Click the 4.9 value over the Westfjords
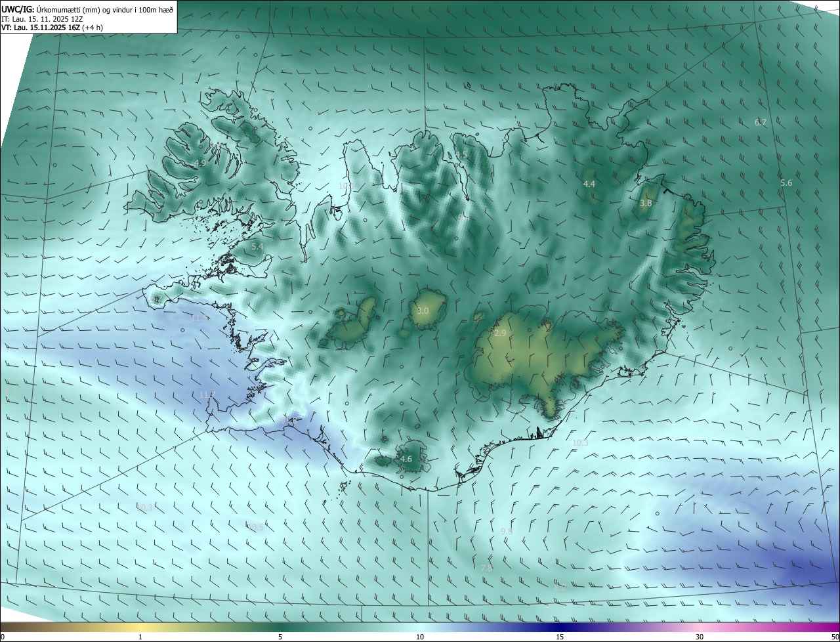Viewport: 840px width, 642px height. [200, 163]
